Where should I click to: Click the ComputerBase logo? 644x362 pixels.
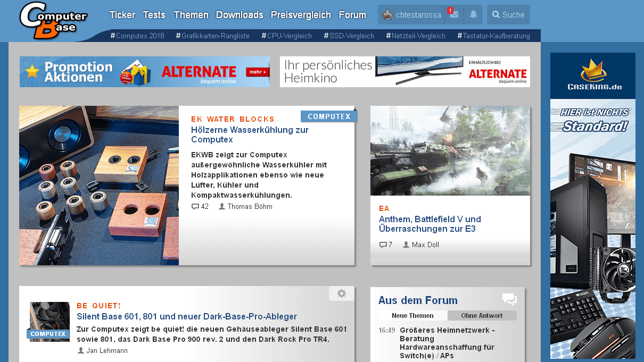point(53,21)
